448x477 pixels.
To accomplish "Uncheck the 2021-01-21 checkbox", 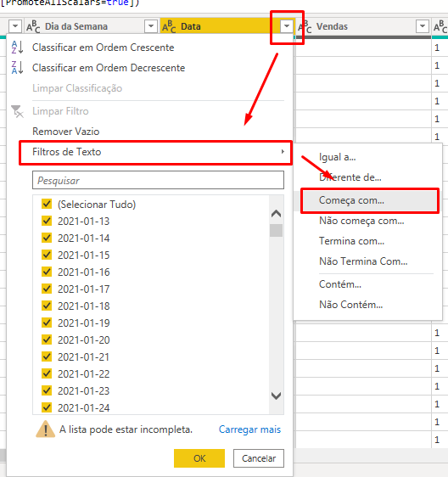I will tap(47, 356).
